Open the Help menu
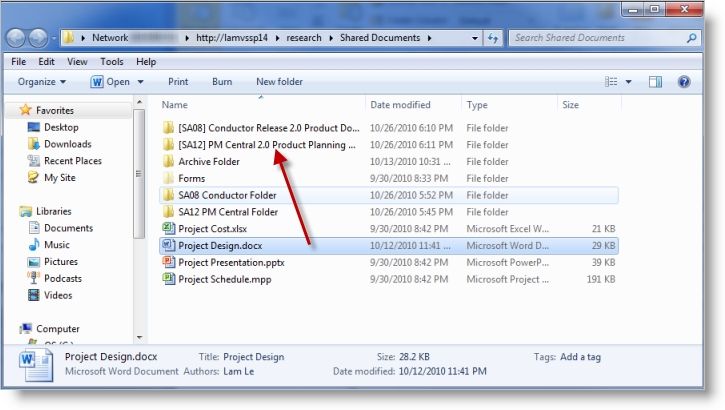725x410 pixels. pos(146,61)
